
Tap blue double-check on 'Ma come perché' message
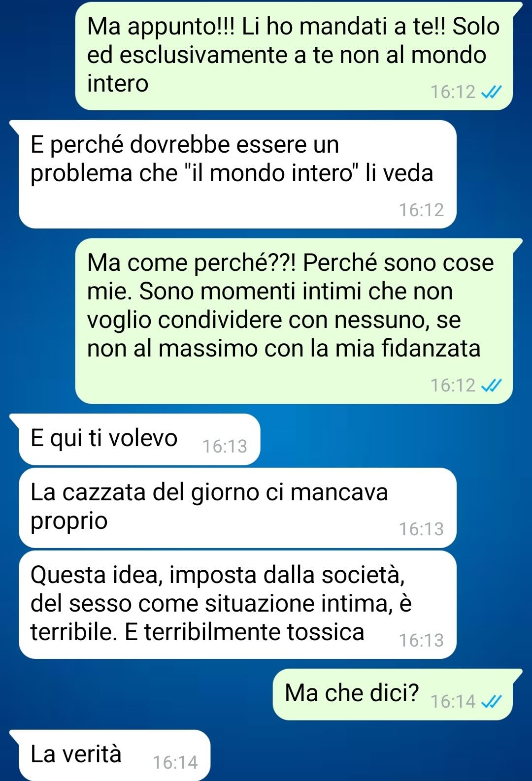491,386
